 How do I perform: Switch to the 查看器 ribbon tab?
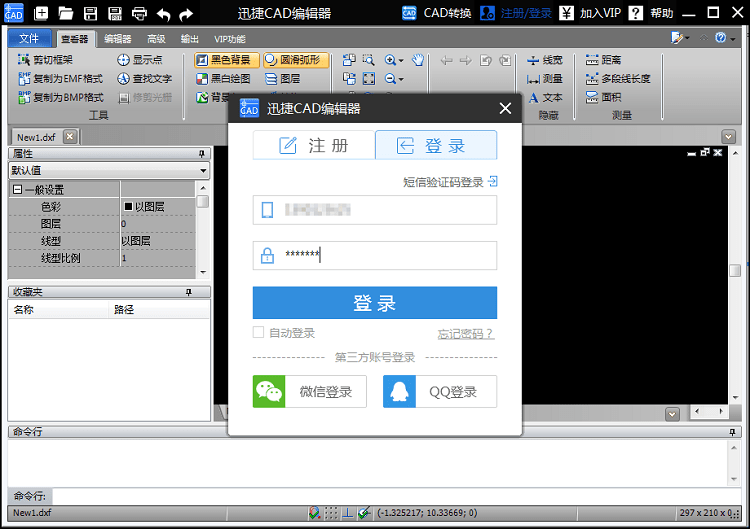[x=75, y=39]
